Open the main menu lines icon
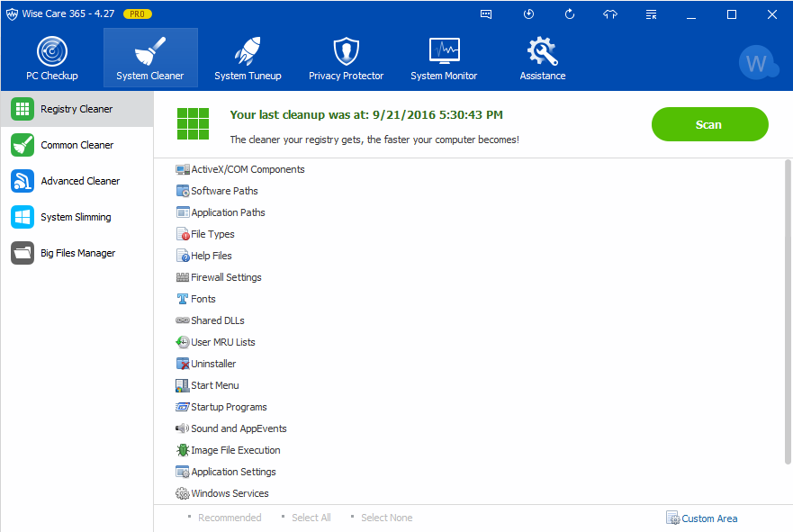The height and width of the screenshot is (532, 793). (x=651, y=14)
